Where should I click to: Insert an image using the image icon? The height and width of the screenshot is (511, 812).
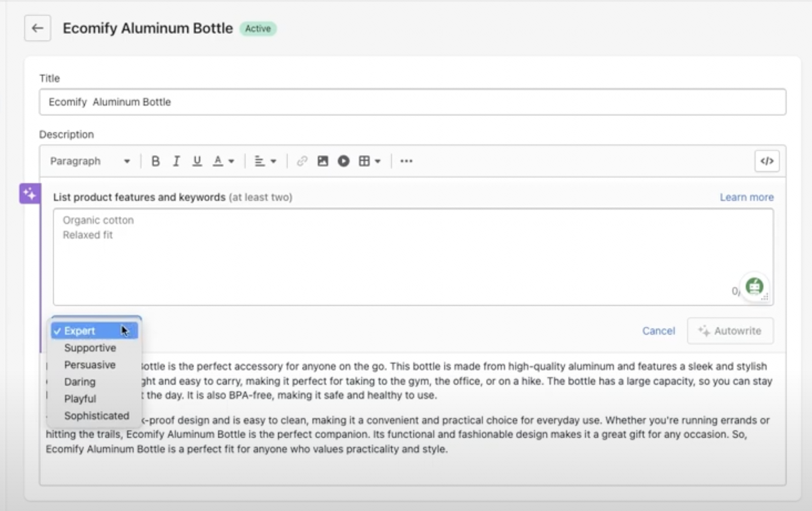pyautogui.click(x=323, y=161)
